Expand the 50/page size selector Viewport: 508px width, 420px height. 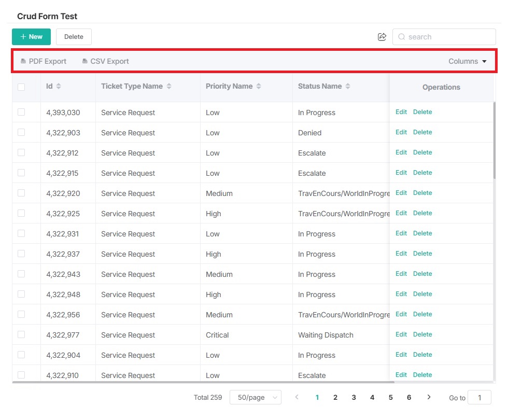point(255,398)
